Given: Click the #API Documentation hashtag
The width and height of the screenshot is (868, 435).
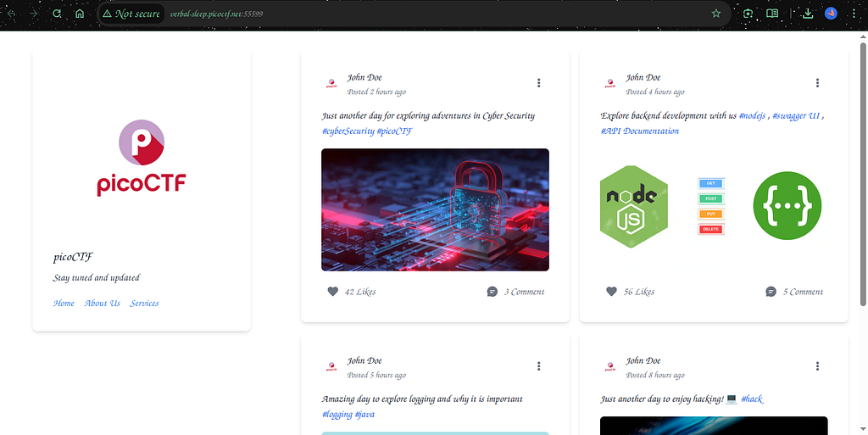Looking at the screenshot, I should click(640, 131).
